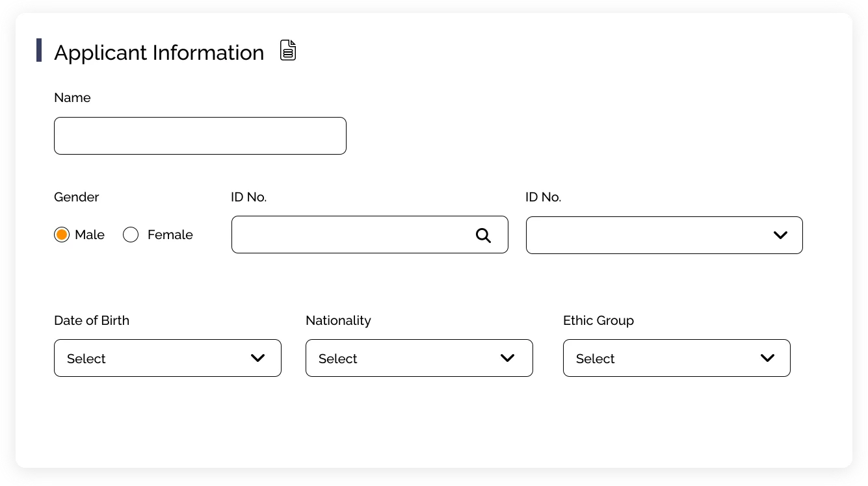The width and height of the screenshot is (868, 486).
Task: Select the Female radio button
Action: 131,235
